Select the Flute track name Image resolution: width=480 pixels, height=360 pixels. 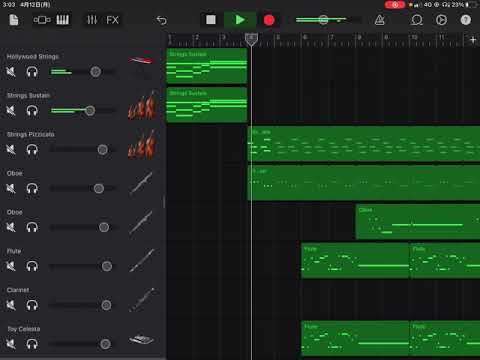[14, 251]
